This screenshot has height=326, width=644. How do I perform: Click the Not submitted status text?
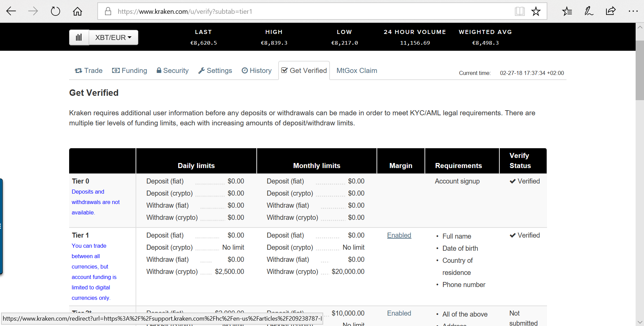click(523, 318)
